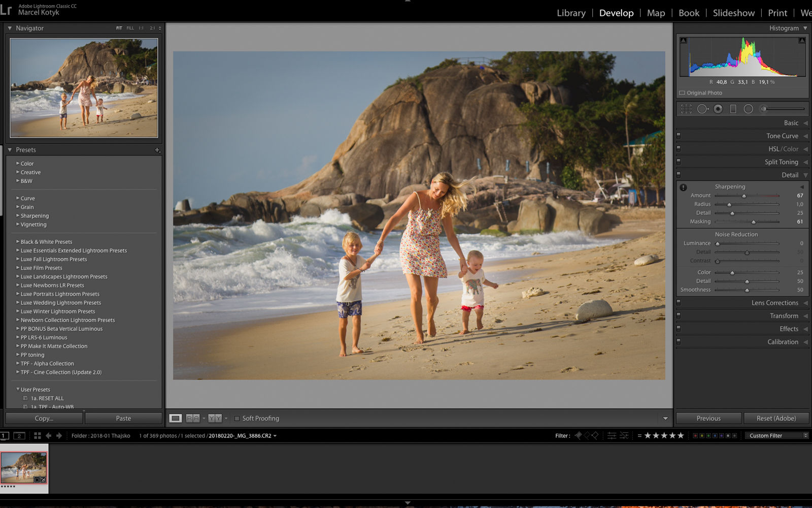
Task: Toggle Transform panel on/off switch
Action: [679, 315]
